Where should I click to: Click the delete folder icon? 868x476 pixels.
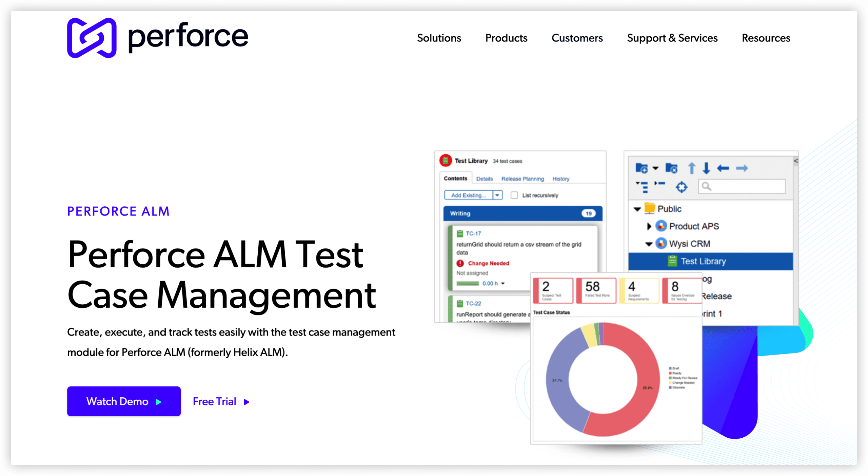coord(671,168)
